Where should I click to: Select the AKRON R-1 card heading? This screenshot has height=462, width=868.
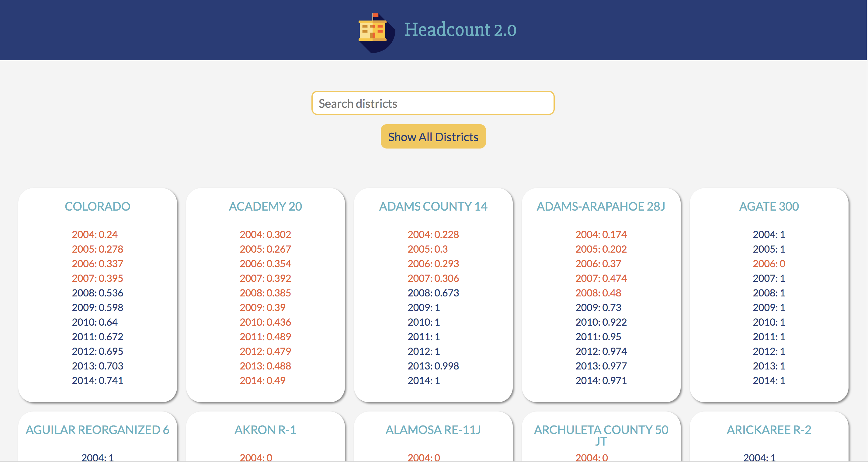coord(266,430)
